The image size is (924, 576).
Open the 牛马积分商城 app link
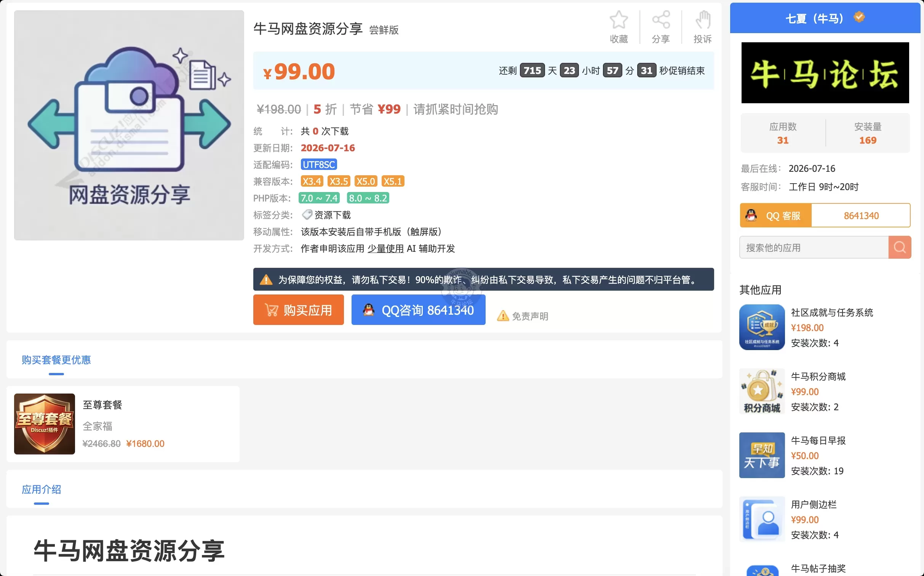[818, 376]
